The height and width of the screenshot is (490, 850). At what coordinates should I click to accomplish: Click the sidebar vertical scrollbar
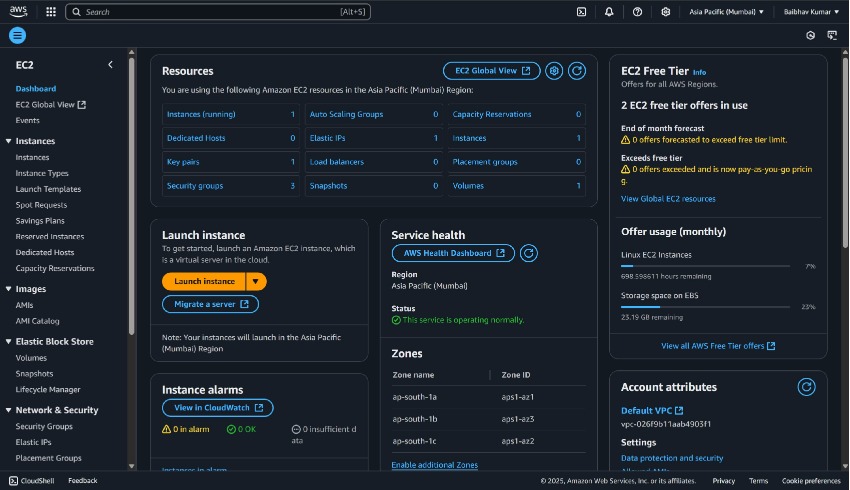(x=131, y=196)
